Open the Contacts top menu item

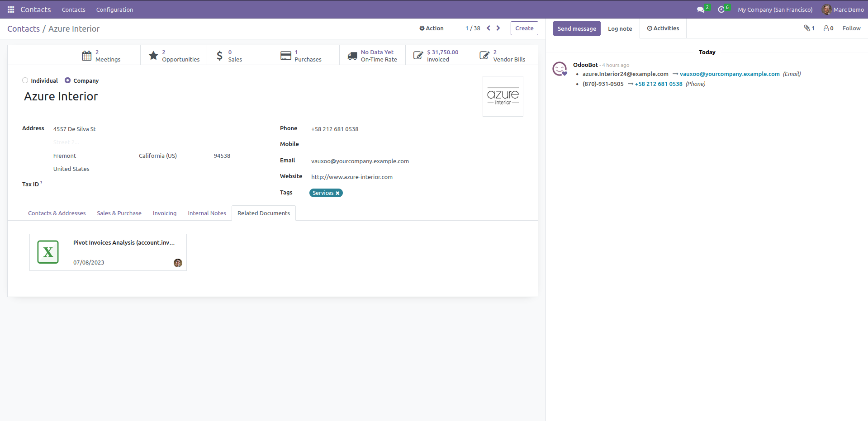74,9
